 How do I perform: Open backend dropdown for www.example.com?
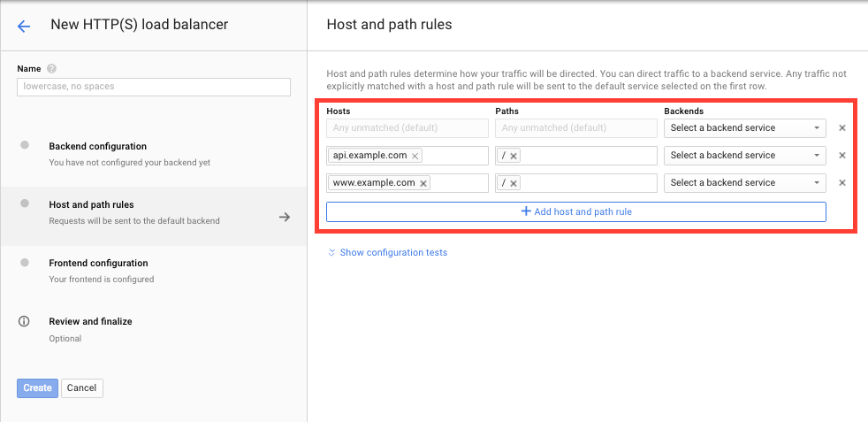(x=744, y=183)
